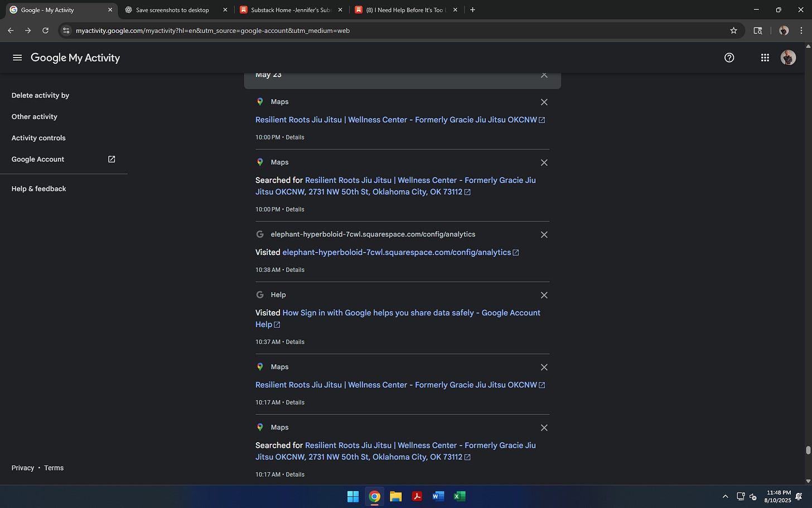Screen dimensions: 812x508
Task: Delete the squarespace analytics visit entry
Action: tap(544, 234)
